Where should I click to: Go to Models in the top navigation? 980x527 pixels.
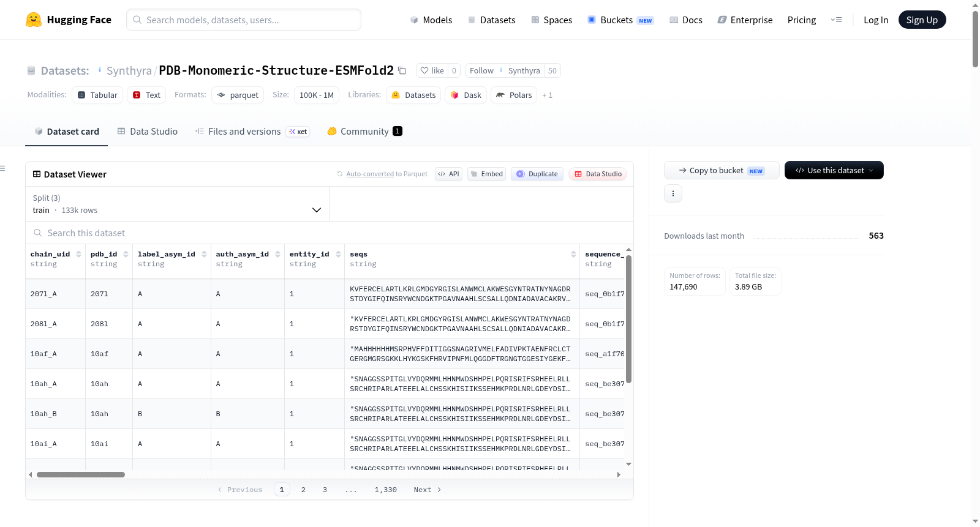pos(431,20)
